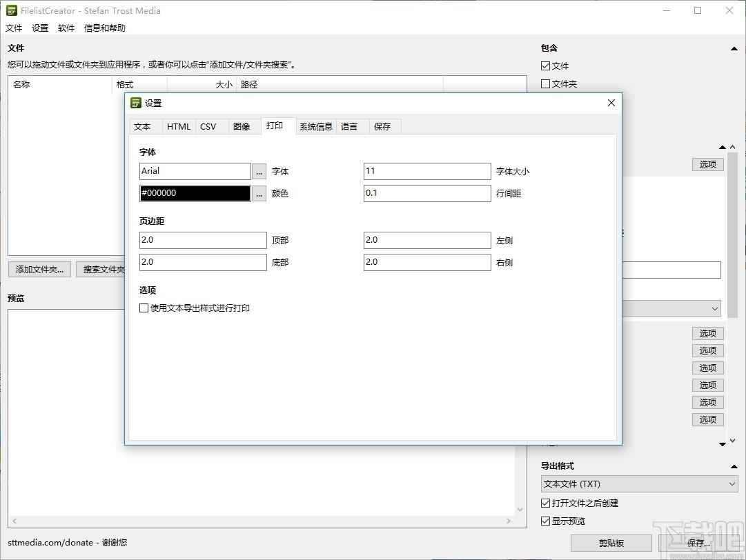Viewport: 746px width, 560px height.
Task: Click the 行间距 field showing 0.1
Action: click(x=427, y=193)
